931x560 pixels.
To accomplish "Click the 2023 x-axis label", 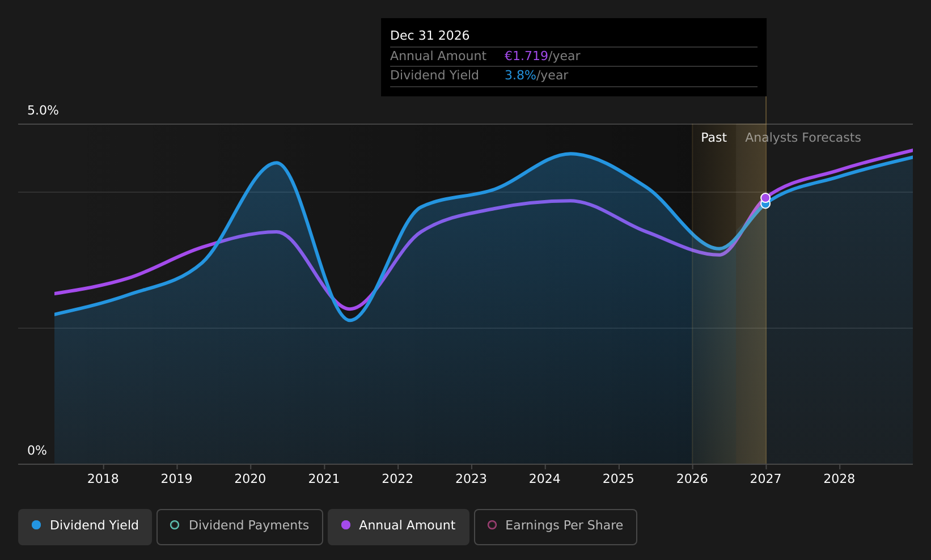I will 472,479.
